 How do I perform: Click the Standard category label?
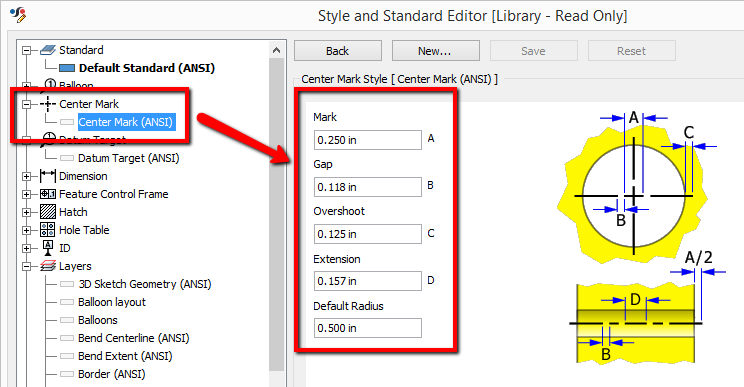(81, 50)
